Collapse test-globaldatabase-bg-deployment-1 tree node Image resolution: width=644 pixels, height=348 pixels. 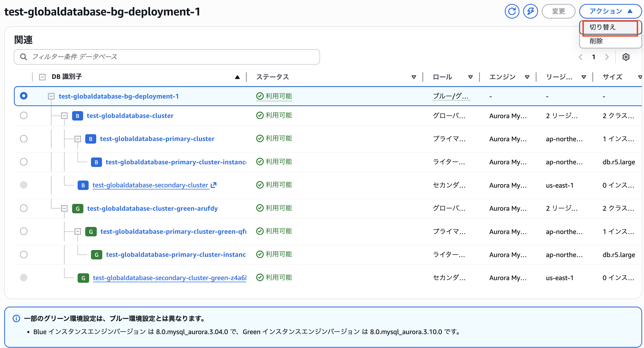pos(51,96)
